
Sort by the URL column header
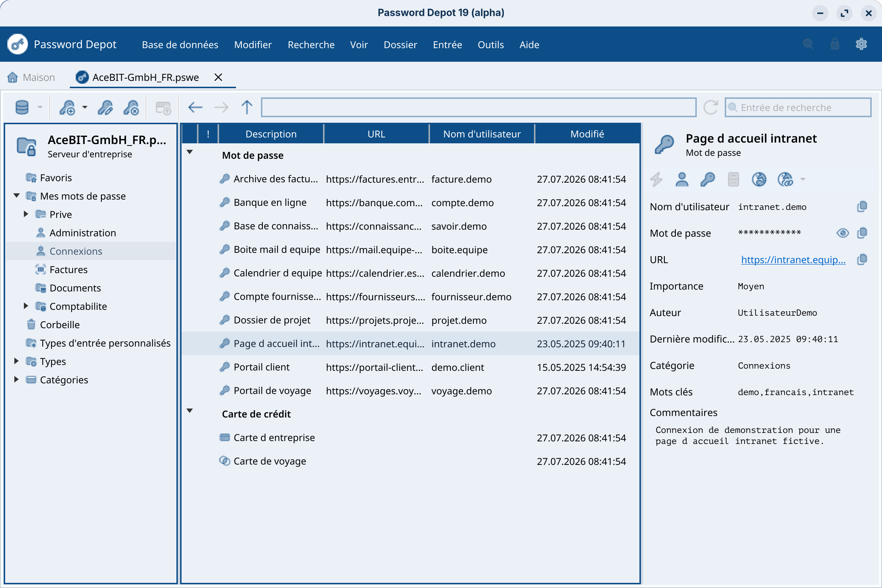376,134
